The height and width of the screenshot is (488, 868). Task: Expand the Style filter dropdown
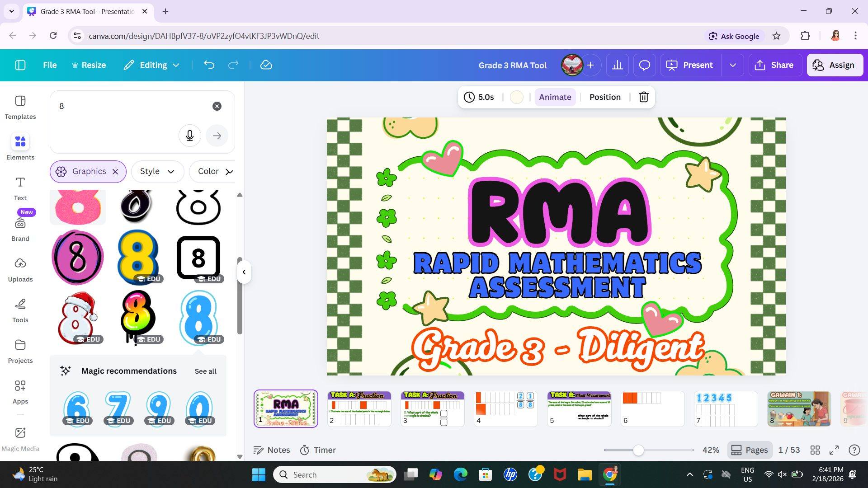pos(157,172)
